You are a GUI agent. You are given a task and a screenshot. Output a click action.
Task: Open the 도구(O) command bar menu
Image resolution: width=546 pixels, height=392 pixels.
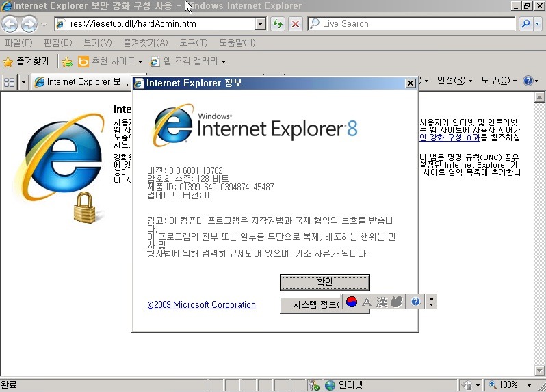pos(499,81)
